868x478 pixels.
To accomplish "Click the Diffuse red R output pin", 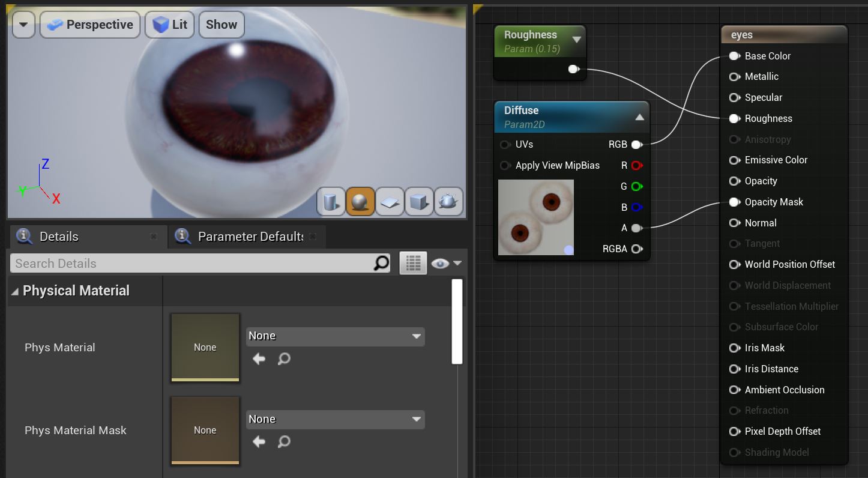I will click(x=637, y=165).
